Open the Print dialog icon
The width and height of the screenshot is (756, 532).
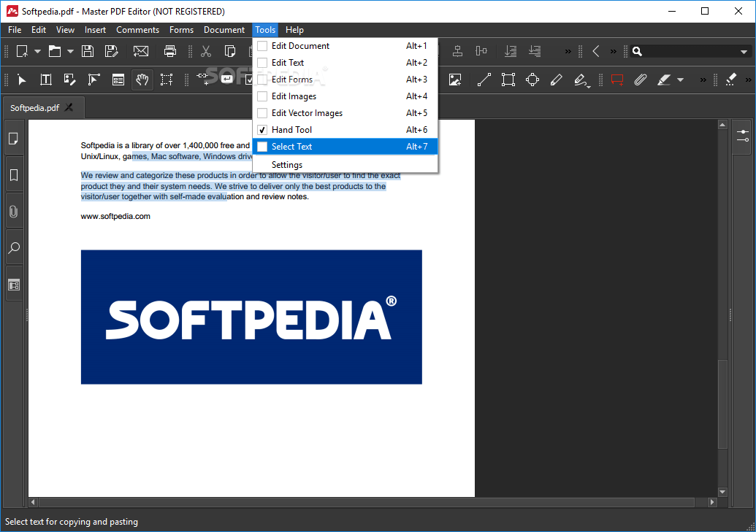click(x=170, y=51)
